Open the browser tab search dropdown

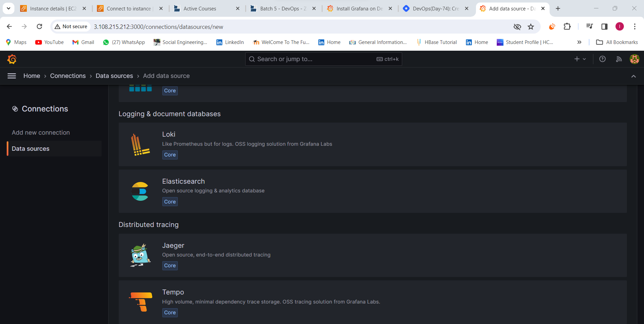tap(8, 8)
